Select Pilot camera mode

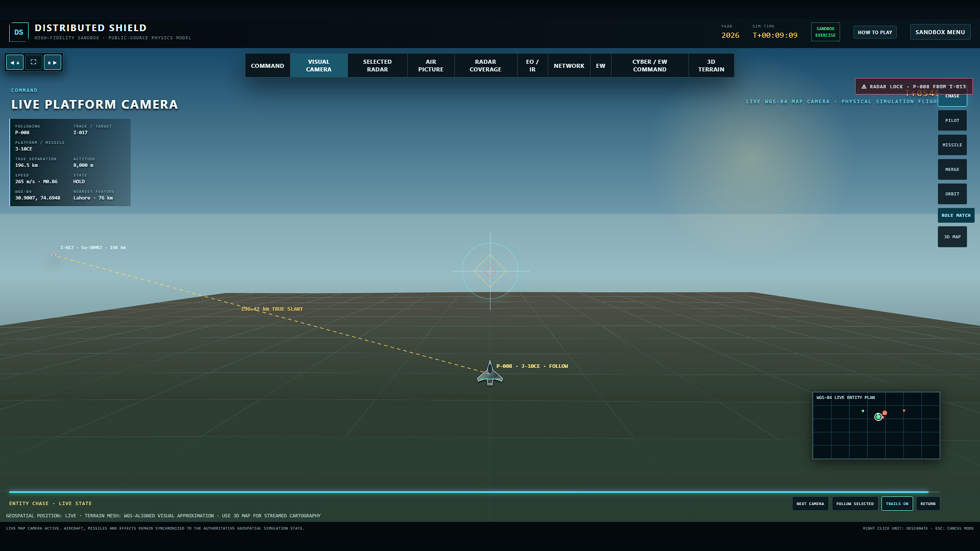[952, 120]
